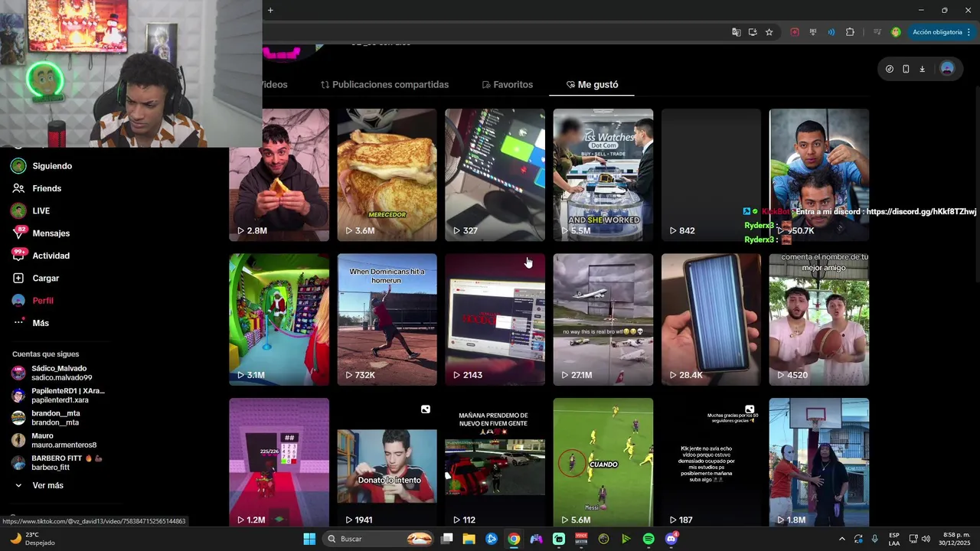
Task: Show hidden system tray icons
Action: point(842,539)
